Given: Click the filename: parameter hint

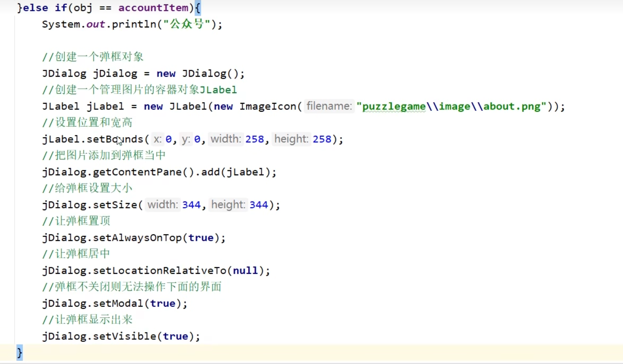Looking at the screenshot, I should point(329,106).
